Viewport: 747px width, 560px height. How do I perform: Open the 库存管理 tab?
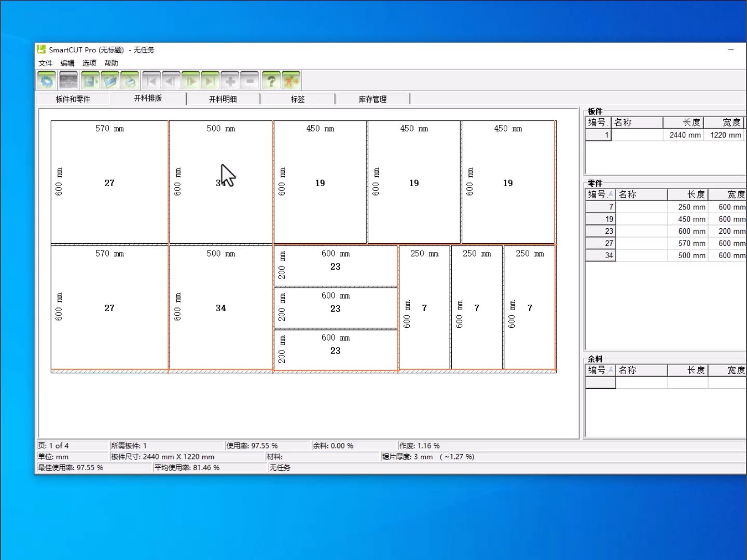[372, 99]
